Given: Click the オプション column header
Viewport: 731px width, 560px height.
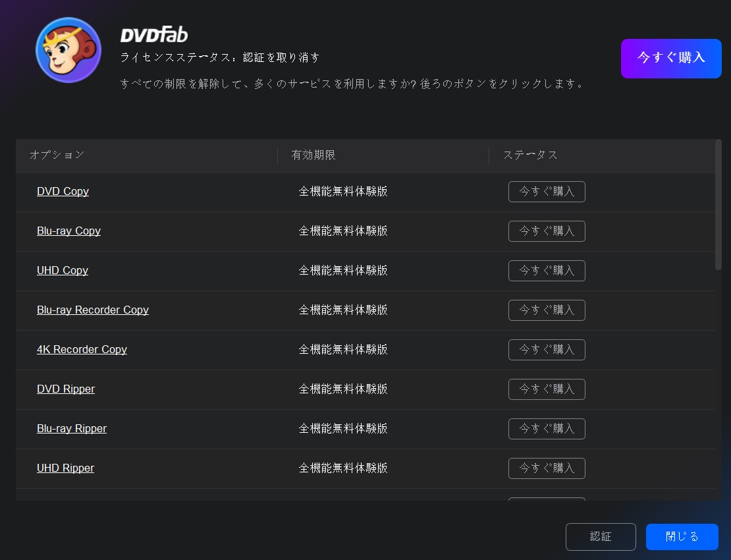Looking at the screenshot, I should pyautogui.click(x=57, y=155).
